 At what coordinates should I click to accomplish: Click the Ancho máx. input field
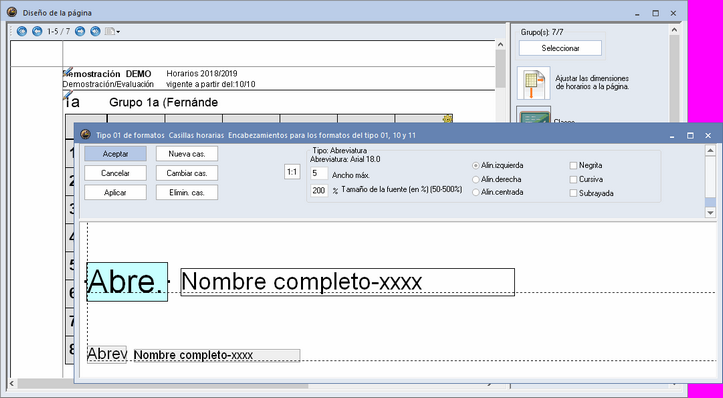click(319, 173)
